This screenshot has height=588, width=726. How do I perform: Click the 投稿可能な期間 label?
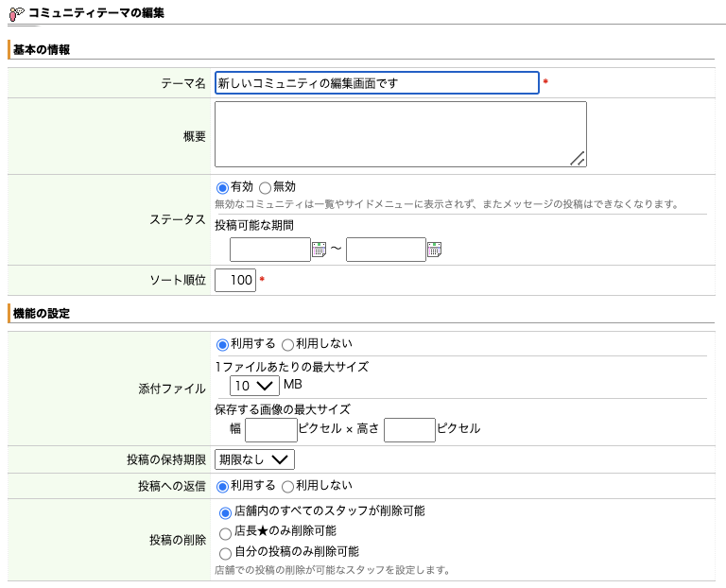(x=254, y=226)
